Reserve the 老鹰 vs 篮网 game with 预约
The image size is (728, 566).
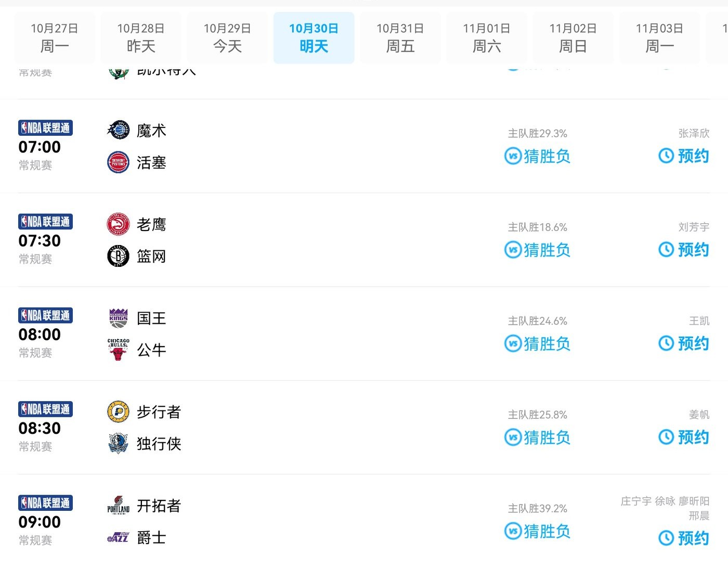(x=684, y=250)
